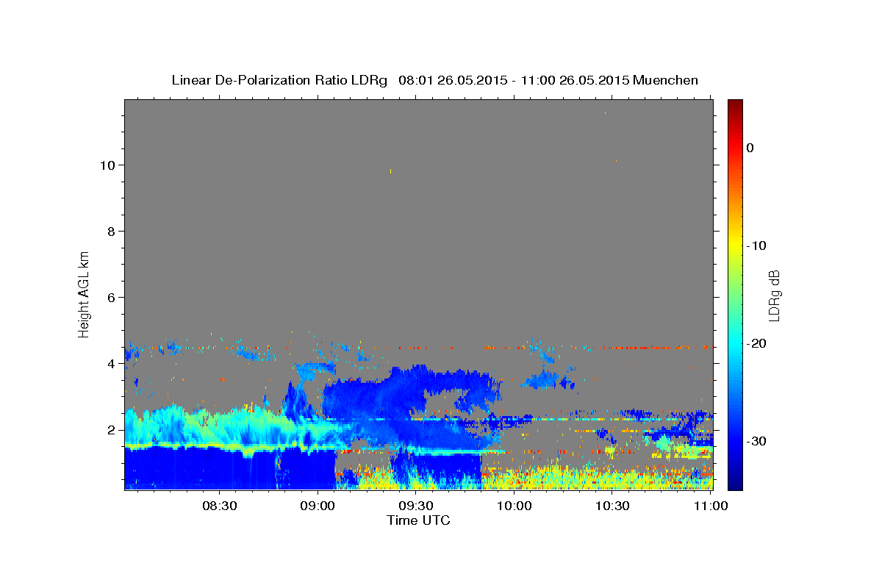Select the 10:30 time tick label
The width and height of the screenshot is (882, 588).
(612, 506)
